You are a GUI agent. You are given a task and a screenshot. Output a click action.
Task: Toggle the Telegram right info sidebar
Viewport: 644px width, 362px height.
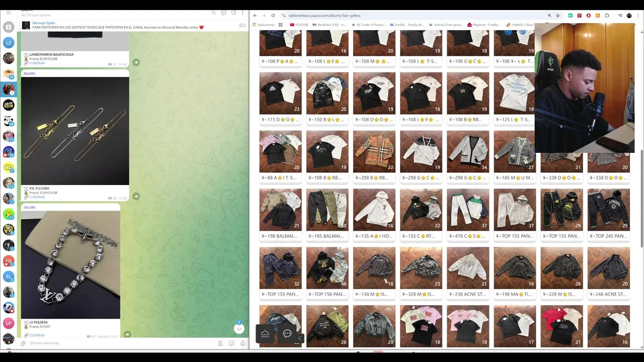(x=234, y=12)
